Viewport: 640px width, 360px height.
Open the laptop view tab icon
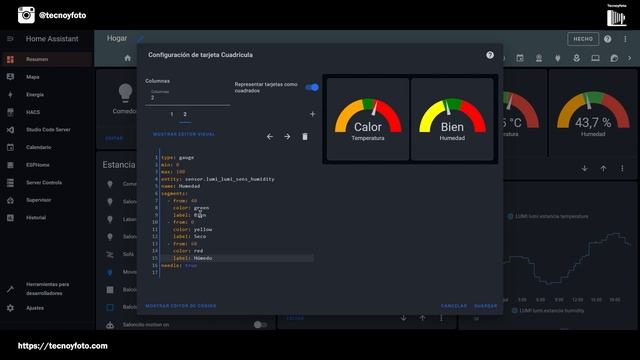click(x=596, y=58)
